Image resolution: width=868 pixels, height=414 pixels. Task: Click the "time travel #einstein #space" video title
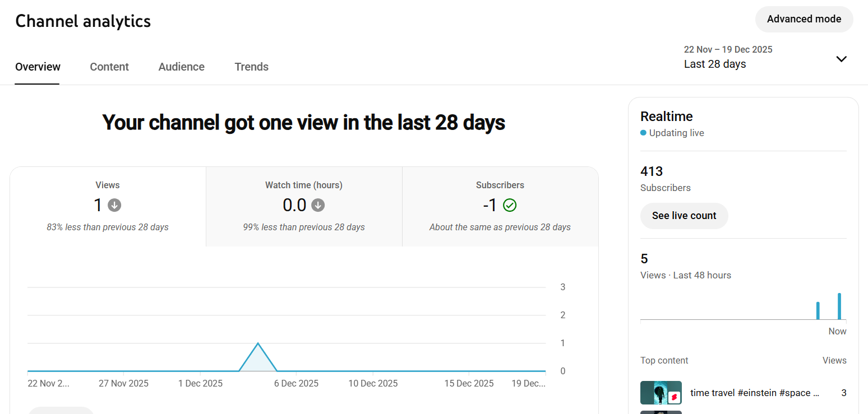tap(755, 393)
